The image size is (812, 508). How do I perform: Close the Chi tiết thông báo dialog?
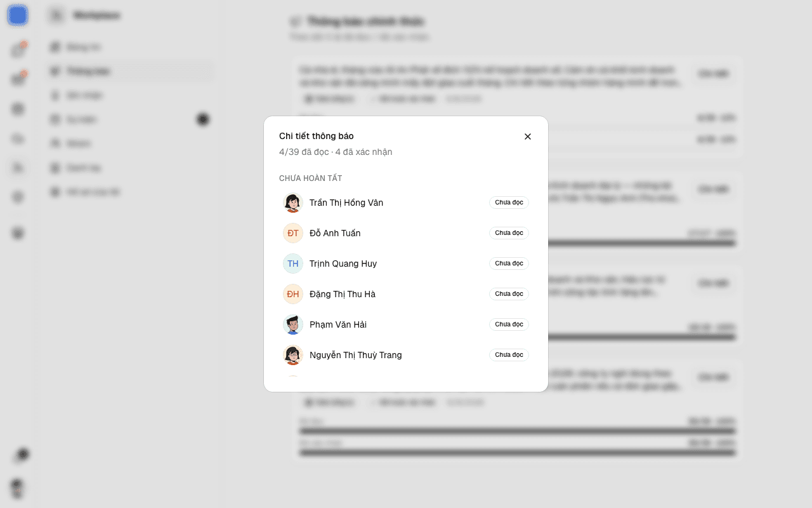pos(528,137)
